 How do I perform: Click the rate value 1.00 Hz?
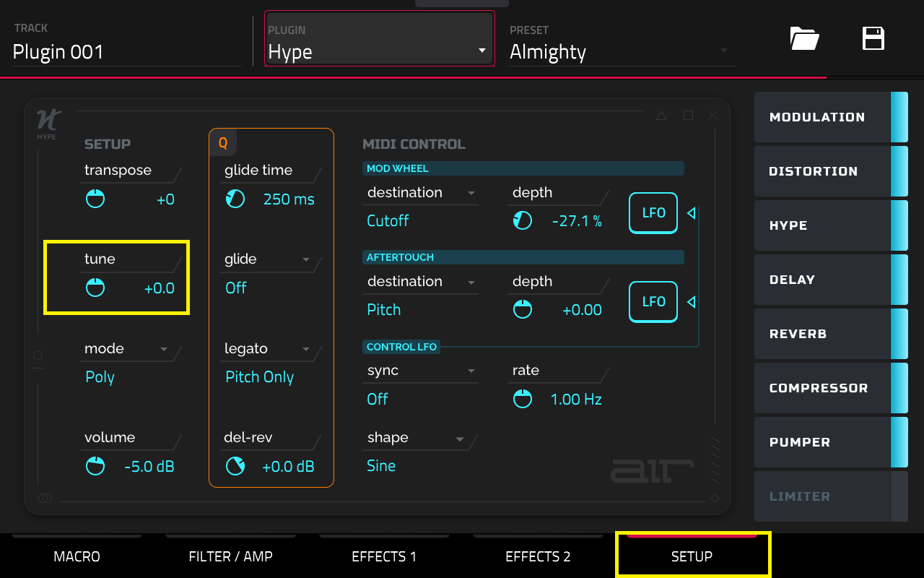click(576, 399)
